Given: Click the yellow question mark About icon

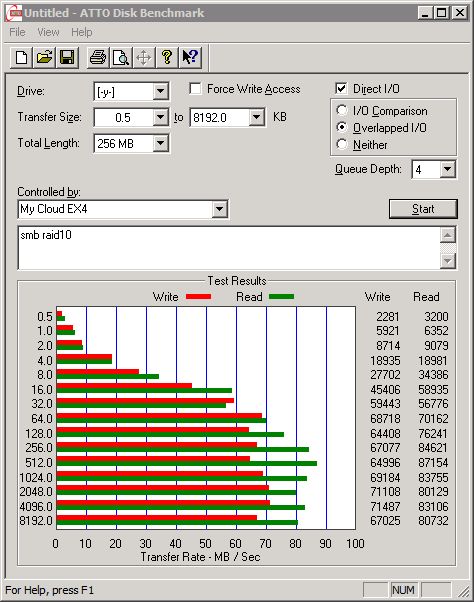Looking at the screenshot, I should pyautogui.click(x=167, y=58).
